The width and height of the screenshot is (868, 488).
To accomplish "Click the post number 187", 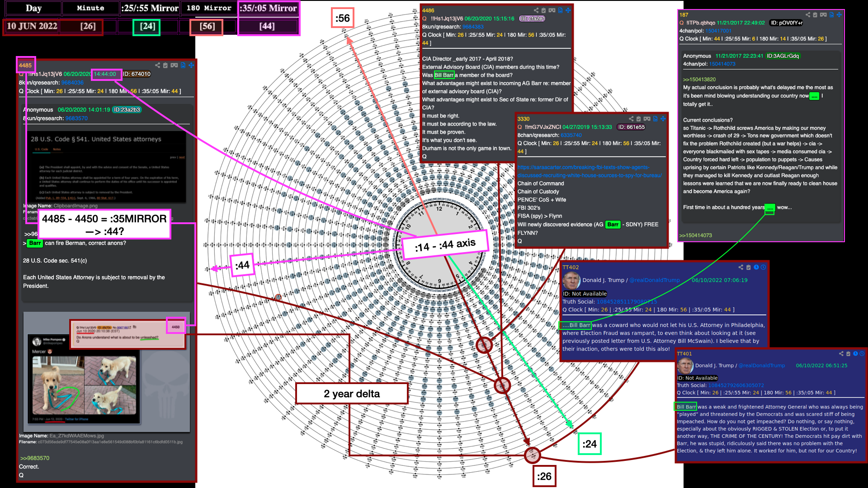I will (x=684, y=15).
